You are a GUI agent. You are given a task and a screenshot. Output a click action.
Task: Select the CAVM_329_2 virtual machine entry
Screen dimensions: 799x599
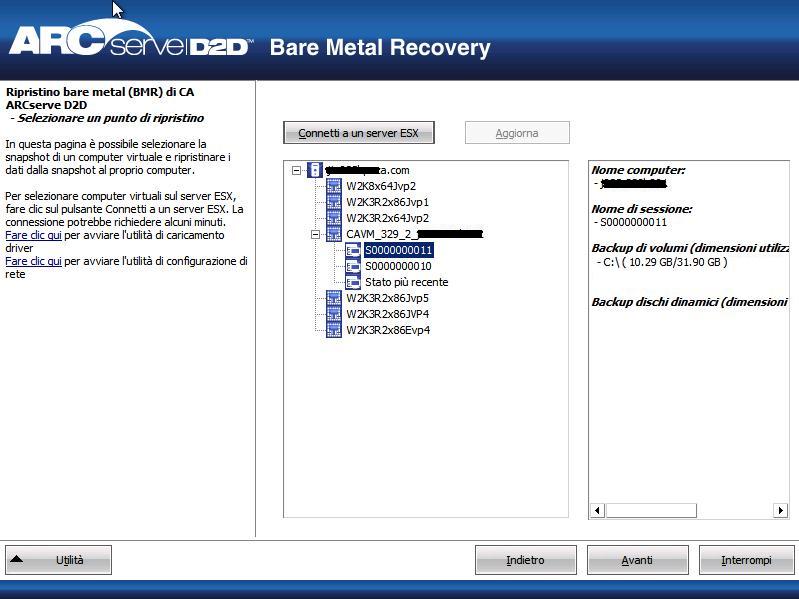click(414, 234)
